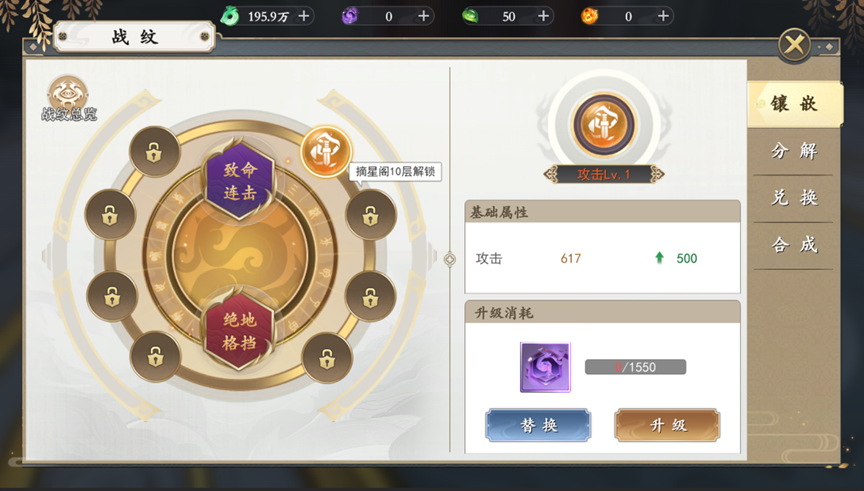
Task: Click the orange 升级 button
Action: 667,425
